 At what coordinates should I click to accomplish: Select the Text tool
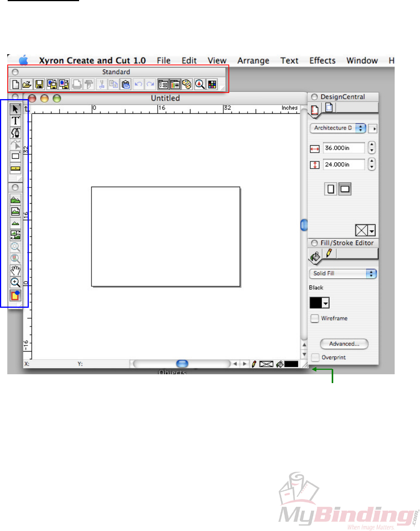pyautogui.click(x=15, y=121)
